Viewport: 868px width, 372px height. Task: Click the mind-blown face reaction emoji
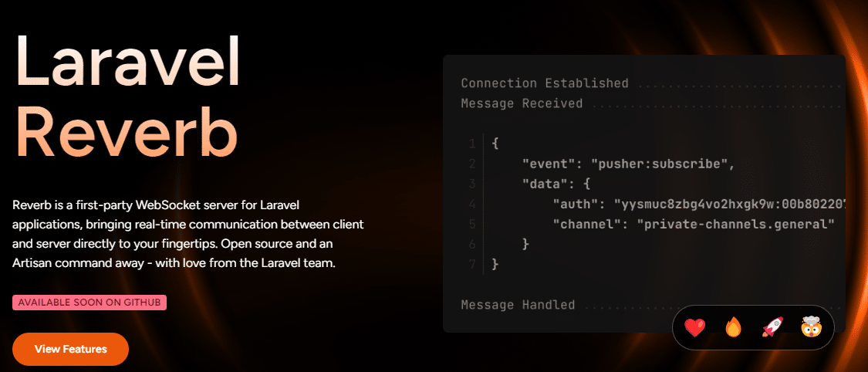(811, 327)
